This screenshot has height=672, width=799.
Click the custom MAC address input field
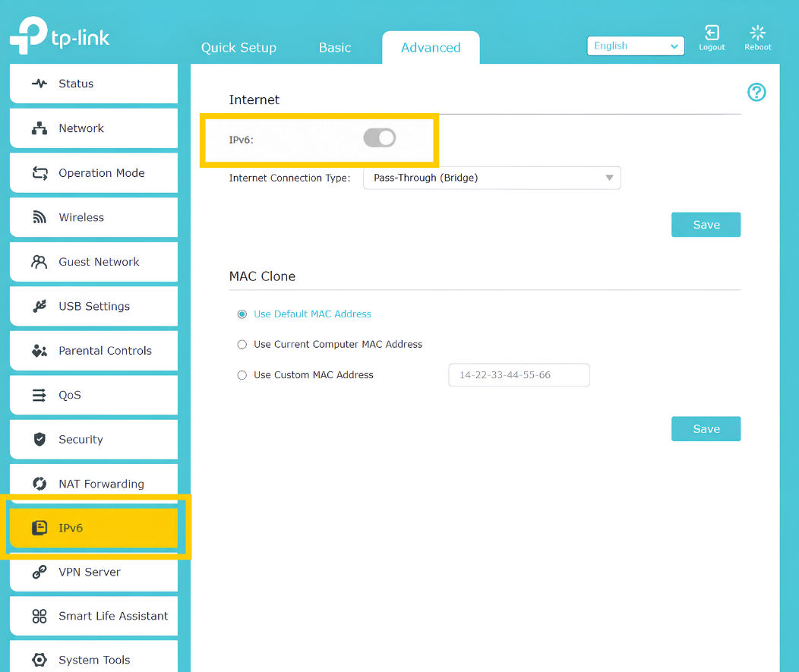[x=519, y=375]
